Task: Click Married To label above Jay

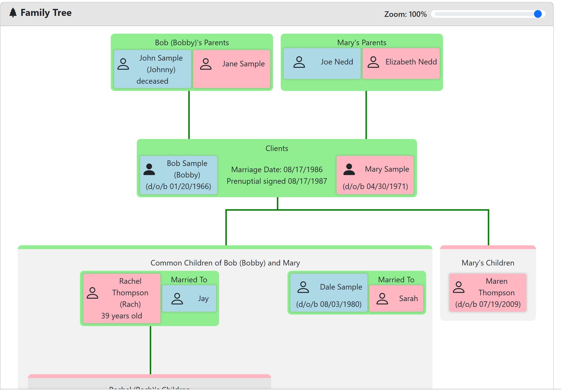Action: click(x=189, y=280)
